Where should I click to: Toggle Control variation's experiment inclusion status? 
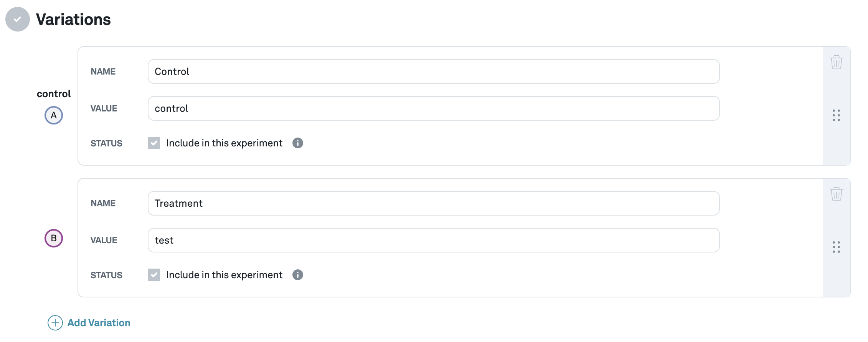click(153, 143)
